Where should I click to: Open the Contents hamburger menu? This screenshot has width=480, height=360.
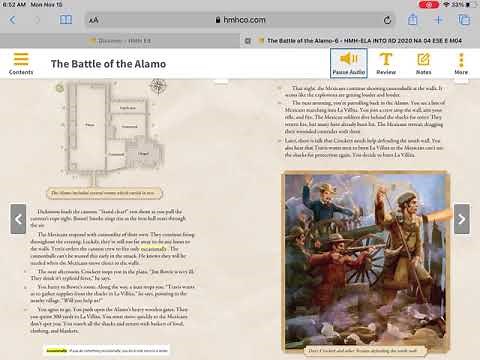21,63
